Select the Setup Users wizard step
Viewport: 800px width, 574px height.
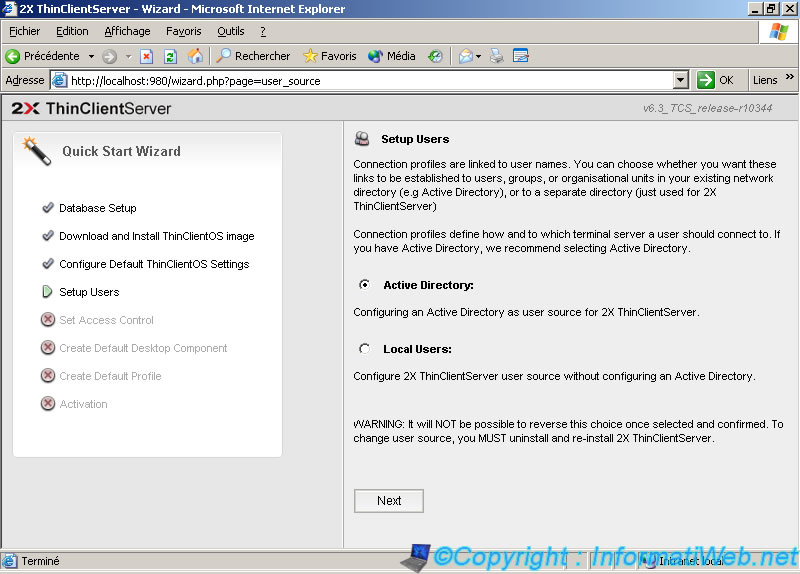[89, 292]
